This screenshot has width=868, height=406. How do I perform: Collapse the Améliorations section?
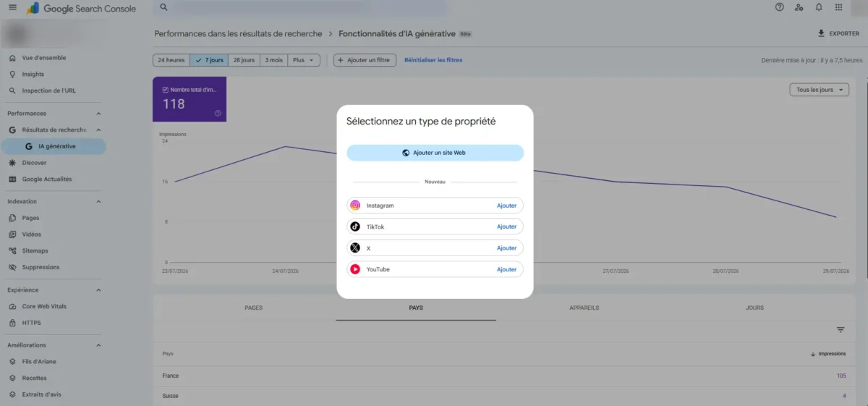(98, 345)
